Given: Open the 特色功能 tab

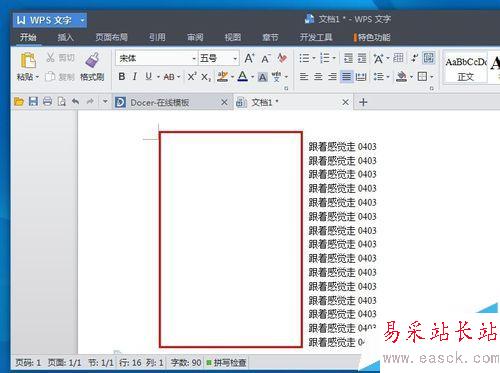Looking at the screenshot, I should (x=372, y=37).
